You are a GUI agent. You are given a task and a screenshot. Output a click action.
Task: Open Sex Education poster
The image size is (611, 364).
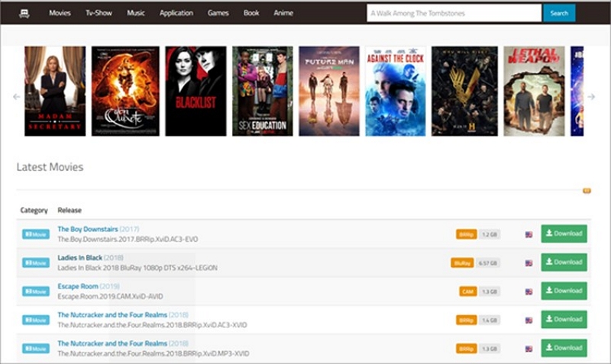click(263, 91)
